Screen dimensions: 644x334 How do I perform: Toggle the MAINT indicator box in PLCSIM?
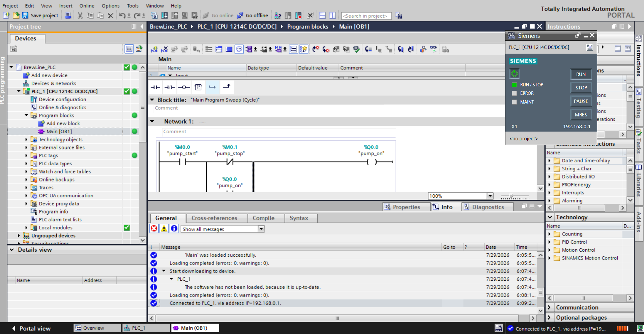[x=514, y=102]
